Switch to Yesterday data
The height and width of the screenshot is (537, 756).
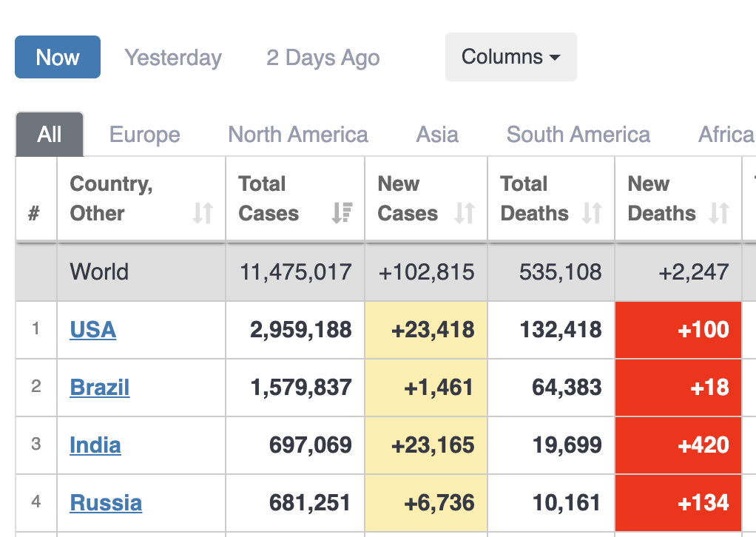pyautogui.click(x=173, y=58)
